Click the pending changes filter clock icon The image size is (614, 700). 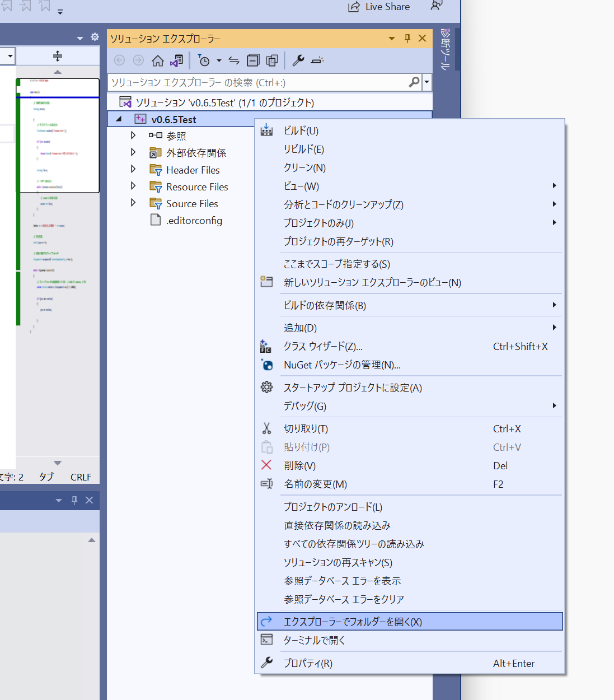pos(204,60)
